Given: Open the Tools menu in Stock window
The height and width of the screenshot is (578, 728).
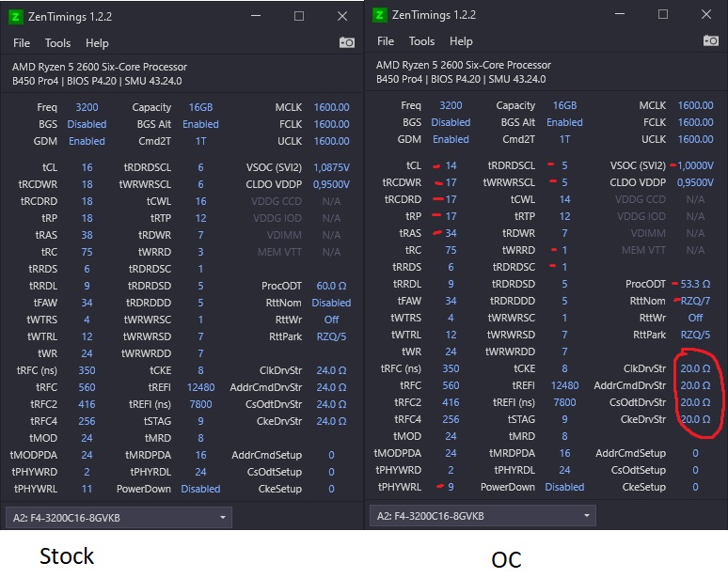Looking at the screenshot, I should click(x=57, y=43).
